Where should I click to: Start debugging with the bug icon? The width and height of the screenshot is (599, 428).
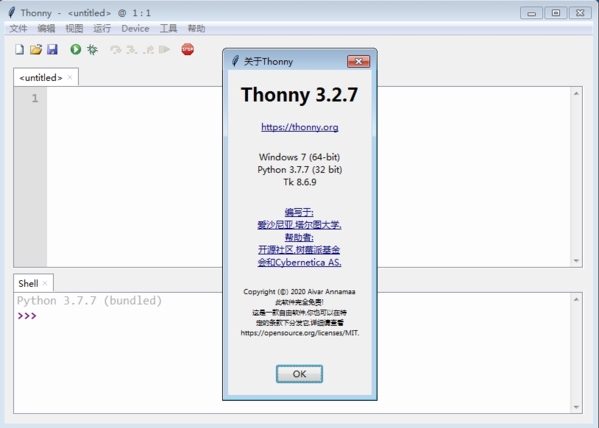point(92,49)
